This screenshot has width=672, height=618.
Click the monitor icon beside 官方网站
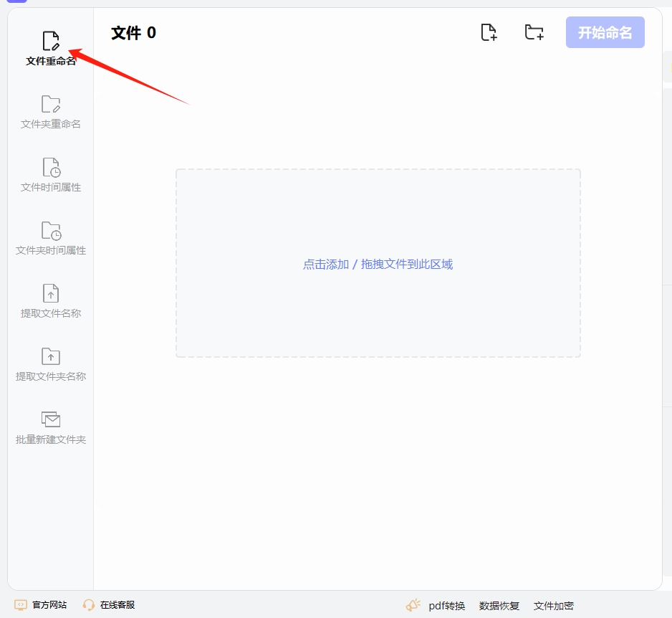[x=21, y=605]
